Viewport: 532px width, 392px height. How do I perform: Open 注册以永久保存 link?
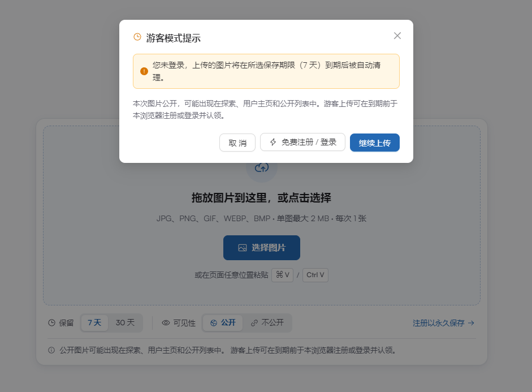443,323
